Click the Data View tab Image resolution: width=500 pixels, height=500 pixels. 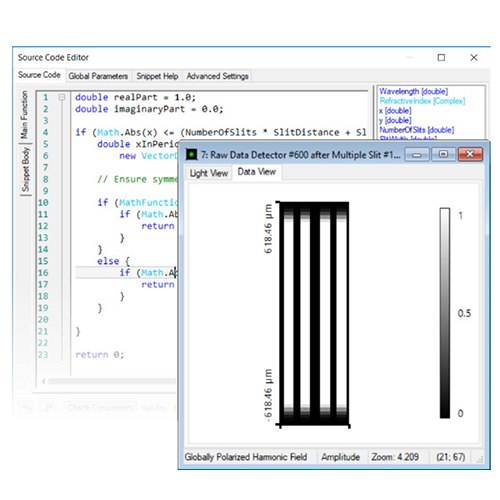click(x=257, y=172)
